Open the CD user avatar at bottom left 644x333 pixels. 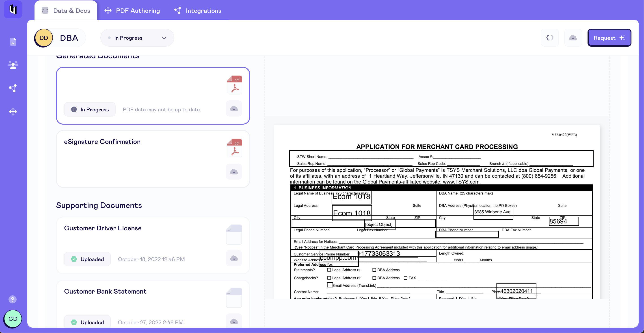click(x=13, y=319)
